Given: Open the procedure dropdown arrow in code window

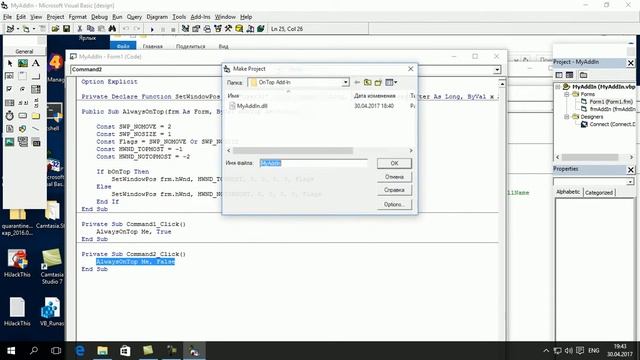Looking at the screenshot, I should (x=497, y=70).
